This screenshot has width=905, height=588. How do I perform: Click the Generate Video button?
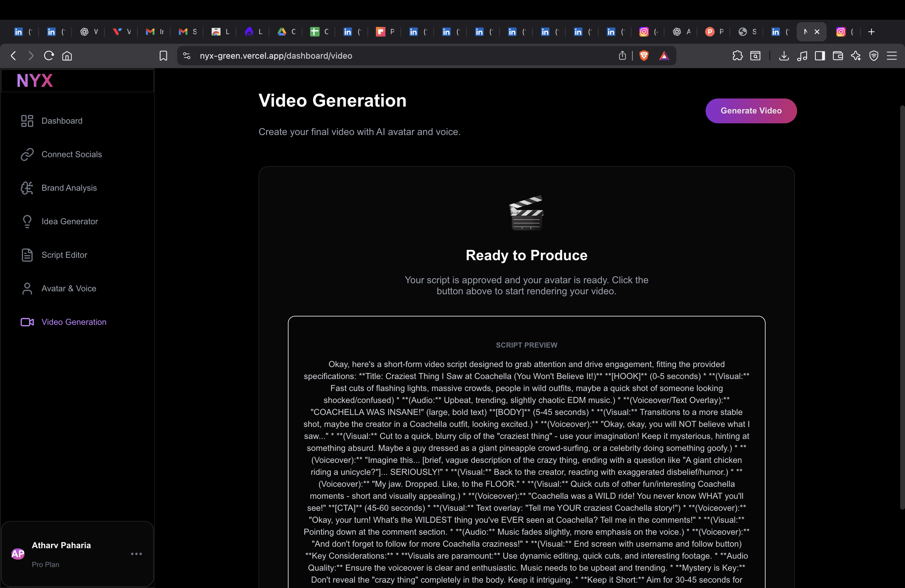click(751, 111)
